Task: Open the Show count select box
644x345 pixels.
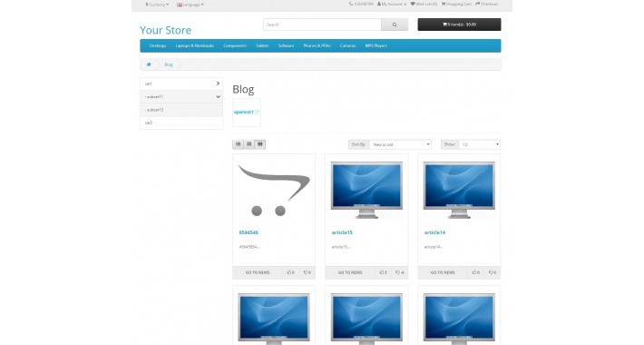Action: [x=479, y=144]
